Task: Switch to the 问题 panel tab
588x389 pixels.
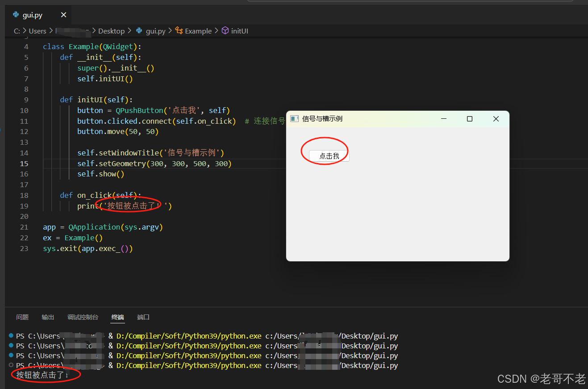Action: [22, 317]
